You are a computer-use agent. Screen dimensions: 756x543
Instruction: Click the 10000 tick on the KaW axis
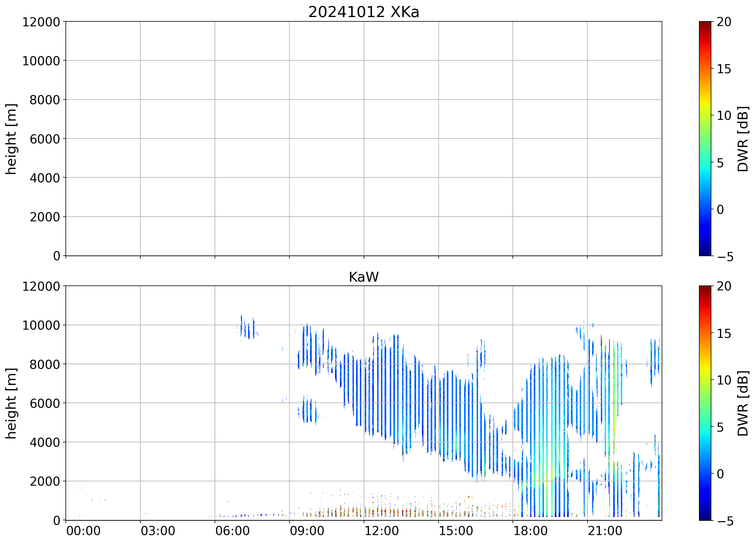41,325
